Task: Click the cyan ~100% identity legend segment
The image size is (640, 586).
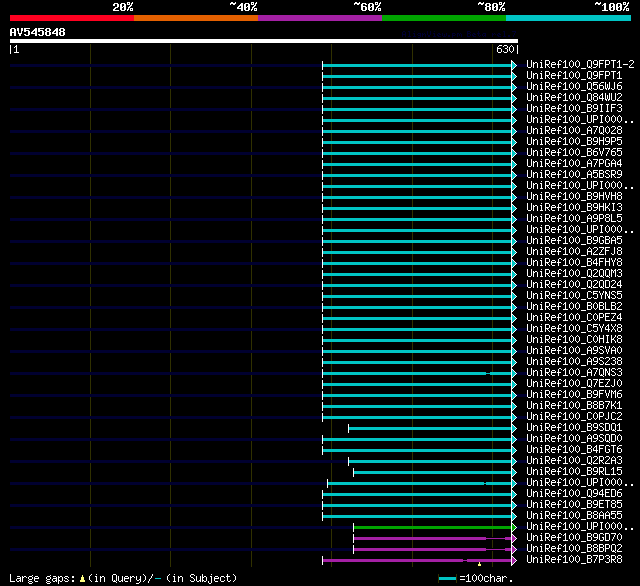Action: coord(569,18)
